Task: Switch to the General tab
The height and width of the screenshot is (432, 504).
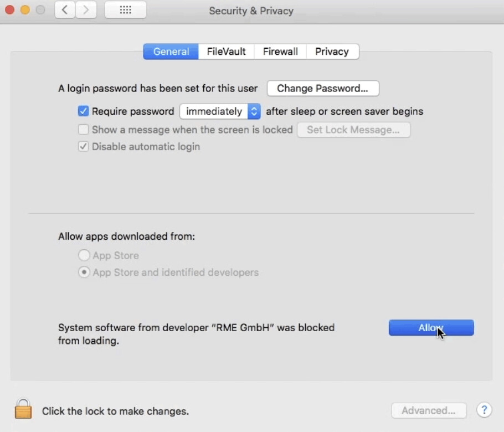Action: click(171, 52)
